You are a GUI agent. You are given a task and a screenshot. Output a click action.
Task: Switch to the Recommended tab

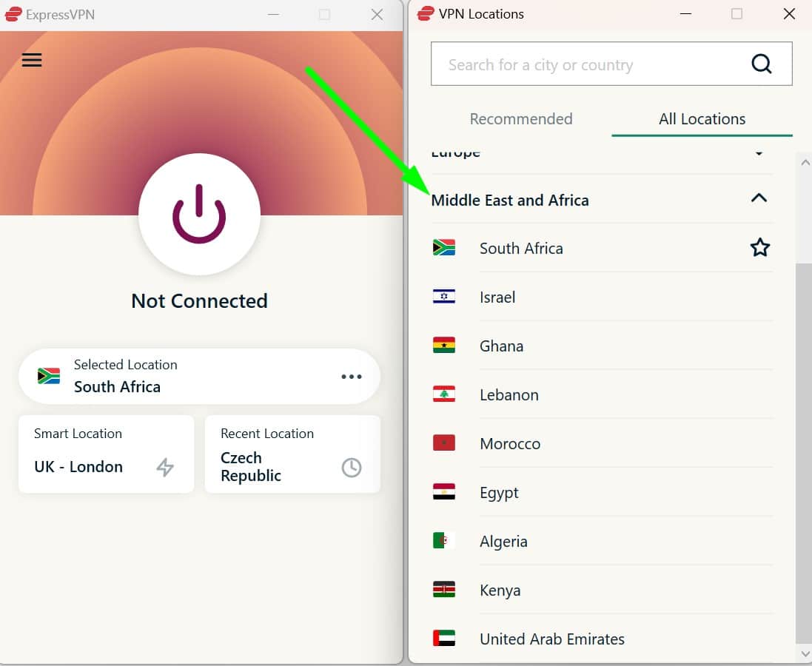pos(521,119)
